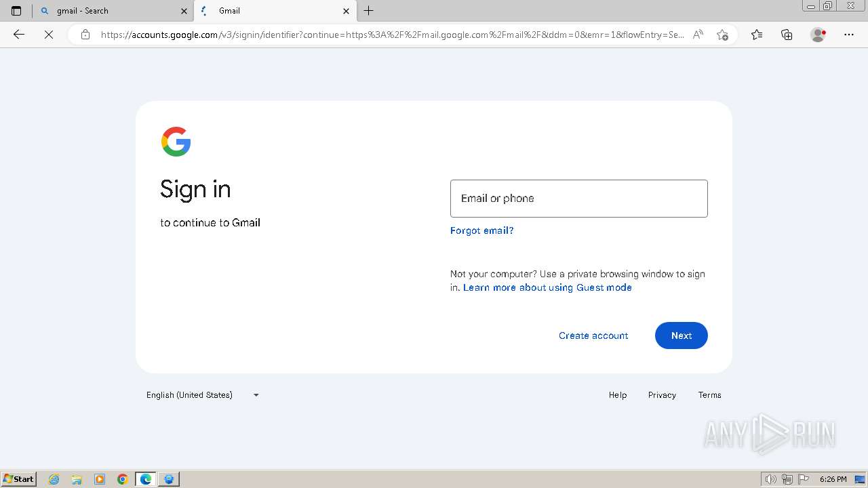
Task: Open the browser profile menu
Action: pyautogui.click(x=818, y=35)
